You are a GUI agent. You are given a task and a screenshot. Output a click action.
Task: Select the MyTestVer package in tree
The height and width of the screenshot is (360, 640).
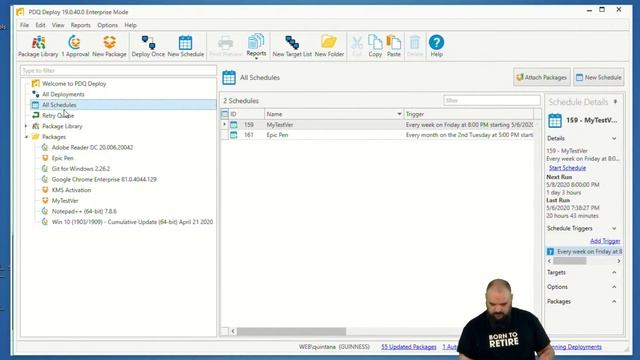pos(65,200)
